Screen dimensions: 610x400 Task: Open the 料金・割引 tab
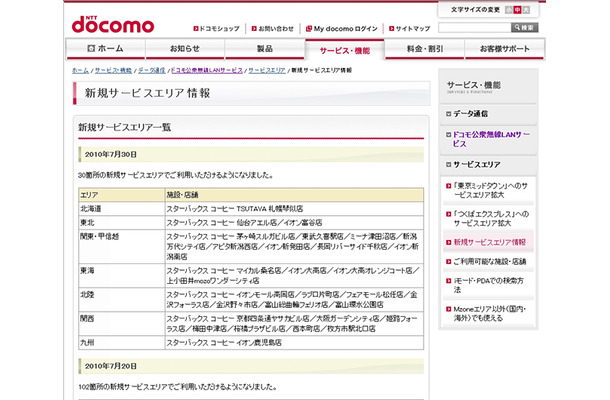425,49
